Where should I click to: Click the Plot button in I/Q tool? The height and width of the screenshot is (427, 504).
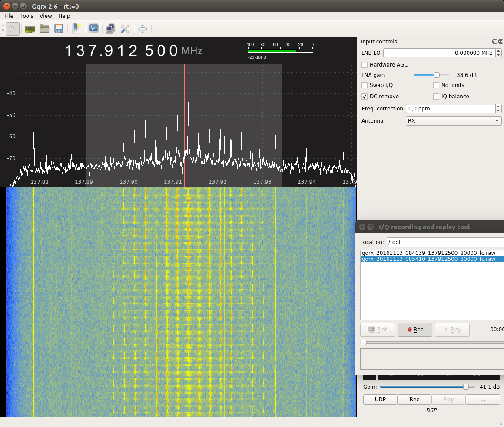click(378, 330)
